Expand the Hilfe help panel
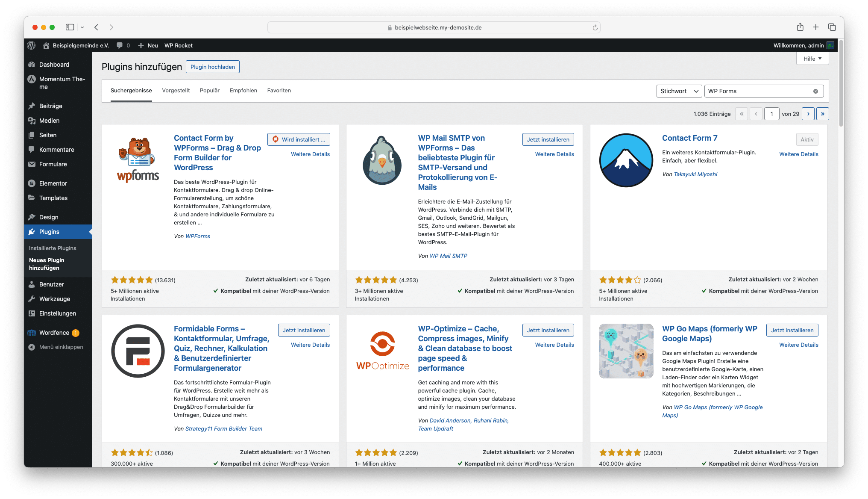The height and width of the screenshot is (499, 868). [x=812, y=59]
